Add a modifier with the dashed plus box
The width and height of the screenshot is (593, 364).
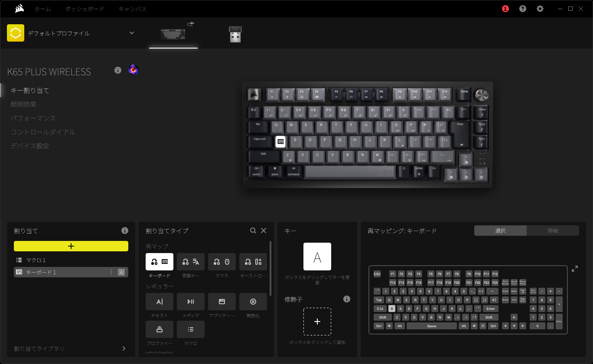pos(317,322)
